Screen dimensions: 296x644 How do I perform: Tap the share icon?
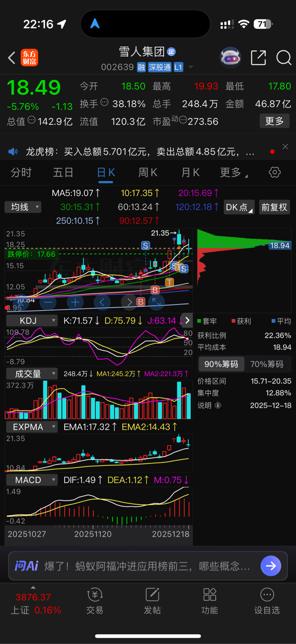pos(259,57)
